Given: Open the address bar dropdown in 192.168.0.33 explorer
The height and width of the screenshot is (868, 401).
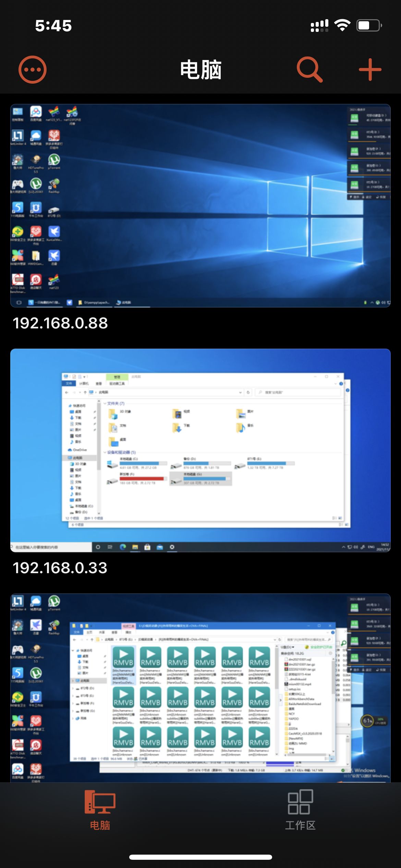Looking at the screenshot, I should [x=240, y=392].
